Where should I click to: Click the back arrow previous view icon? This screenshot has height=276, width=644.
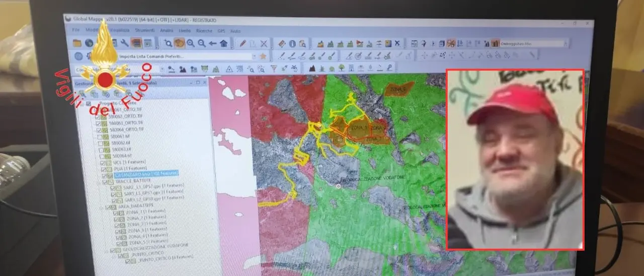tap(212, 43)
